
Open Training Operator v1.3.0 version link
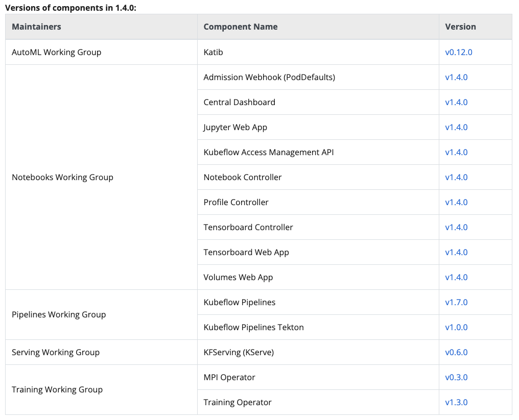click(x=456, y=403)
